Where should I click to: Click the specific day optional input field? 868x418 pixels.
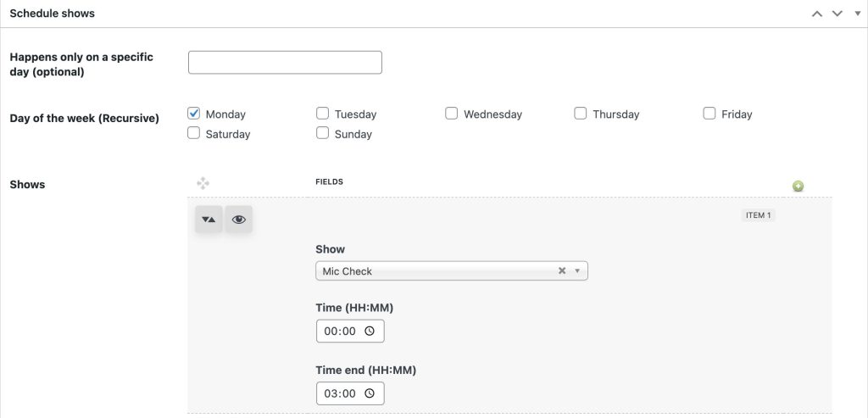point(285,63)
